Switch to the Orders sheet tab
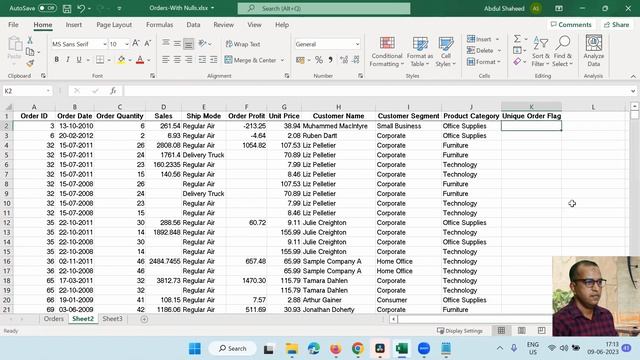 53,319
